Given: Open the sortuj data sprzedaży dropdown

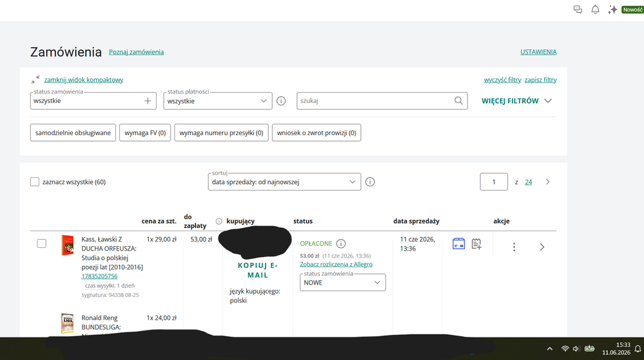Looking at the screenshot, I should (284, 182).
